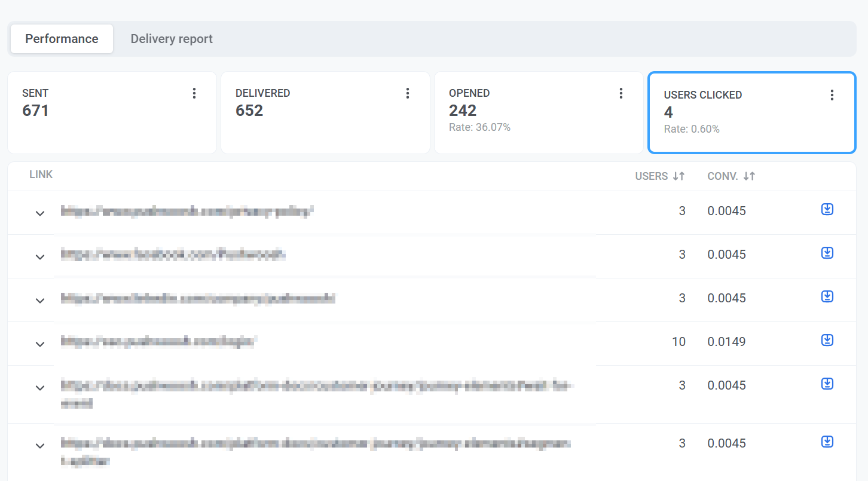Expand the second link row details
Screen dimensions: 868x481
click(40, 257)
